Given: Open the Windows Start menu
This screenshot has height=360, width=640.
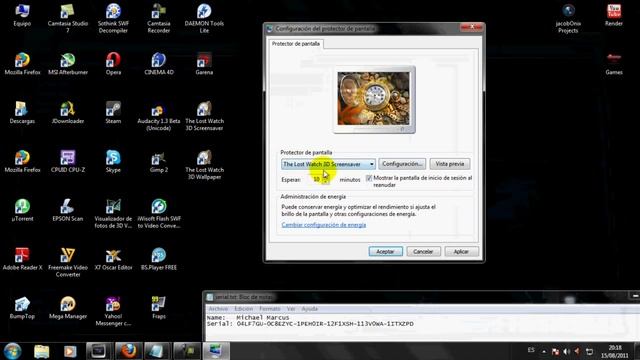Looking at the screenshot, I should click(x=13, y=351).
